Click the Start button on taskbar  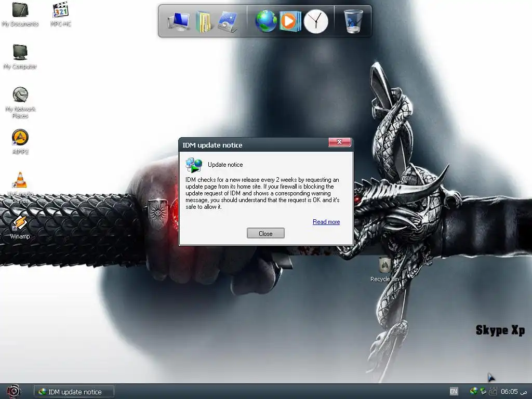(x=14, y=391)
